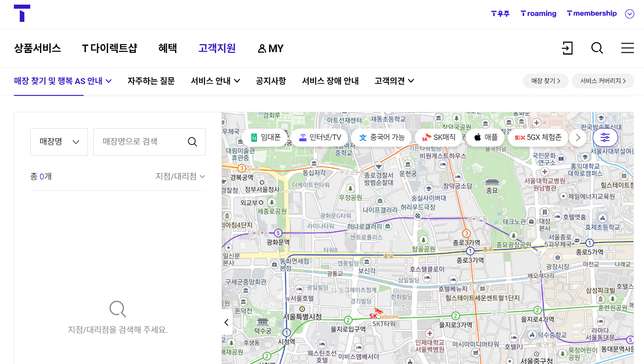Open the login icon in the header

point(567,48)
